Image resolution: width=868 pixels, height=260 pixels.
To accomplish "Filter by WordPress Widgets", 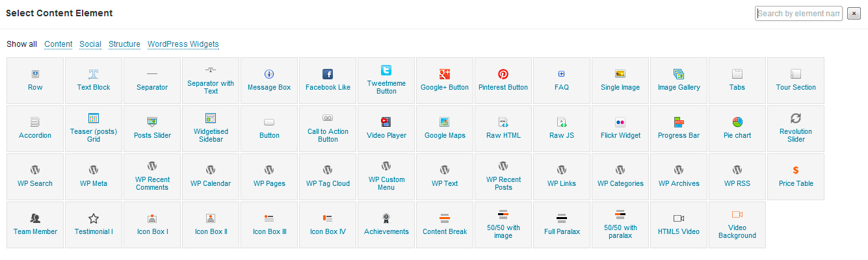I will (x=183, y=44).
